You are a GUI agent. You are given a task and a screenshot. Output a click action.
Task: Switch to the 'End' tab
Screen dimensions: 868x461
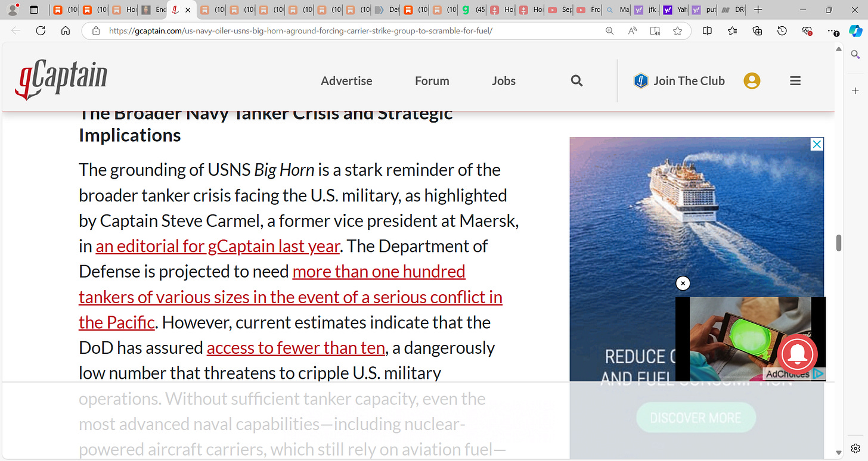click(154, 10)
